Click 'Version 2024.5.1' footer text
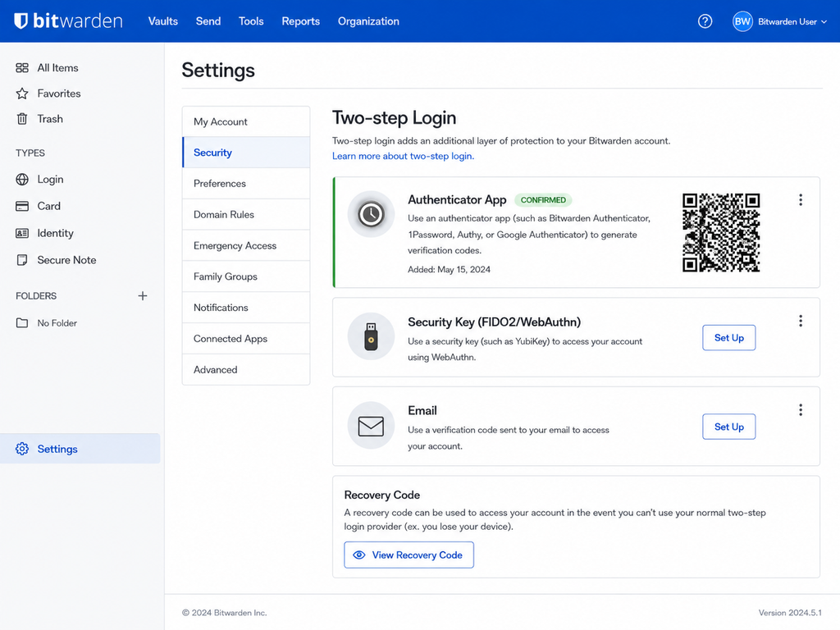The image size is (840, 630). [790, 612]
